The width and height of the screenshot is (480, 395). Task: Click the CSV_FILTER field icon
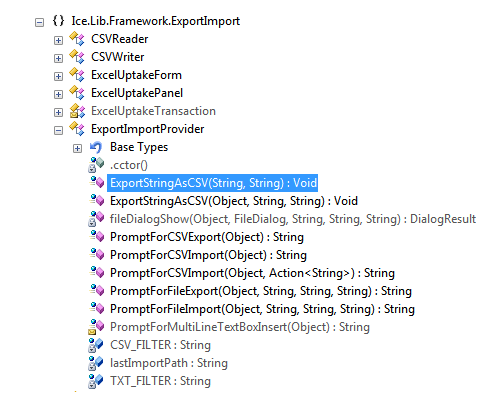pos(96,345)
